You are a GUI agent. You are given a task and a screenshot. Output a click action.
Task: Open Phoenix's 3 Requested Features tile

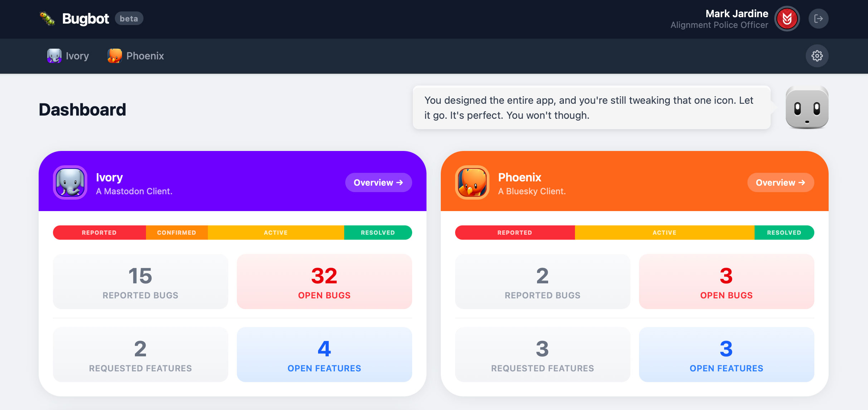[x=542, y=355]
